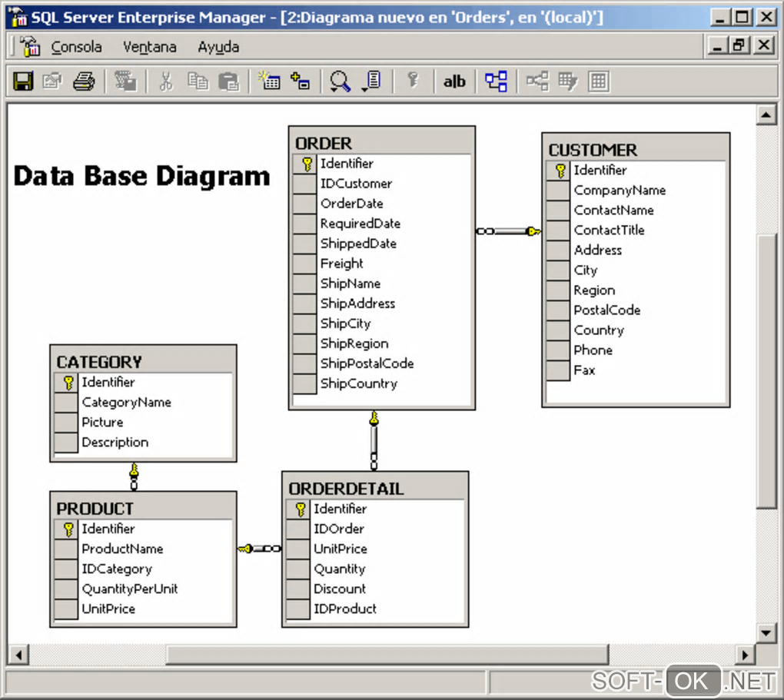Click the Manage relationships icon
The image size is (784, 700).
coord(537,81)
